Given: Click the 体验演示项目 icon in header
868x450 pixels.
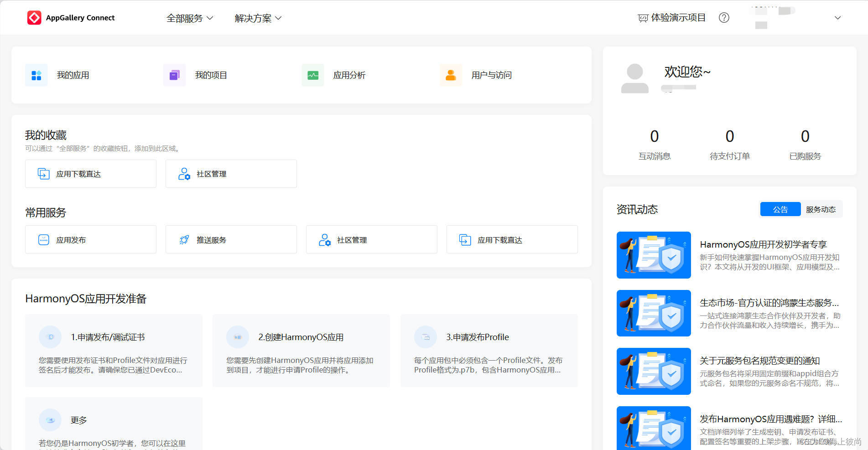Looking at the screenshot, I should [x=643, y=18].
